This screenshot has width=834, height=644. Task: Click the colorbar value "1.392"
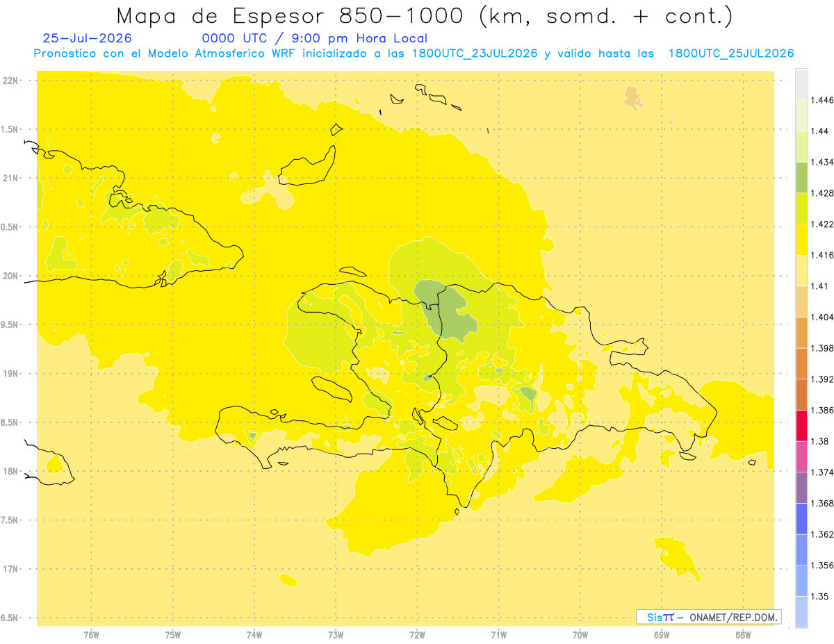824,379
